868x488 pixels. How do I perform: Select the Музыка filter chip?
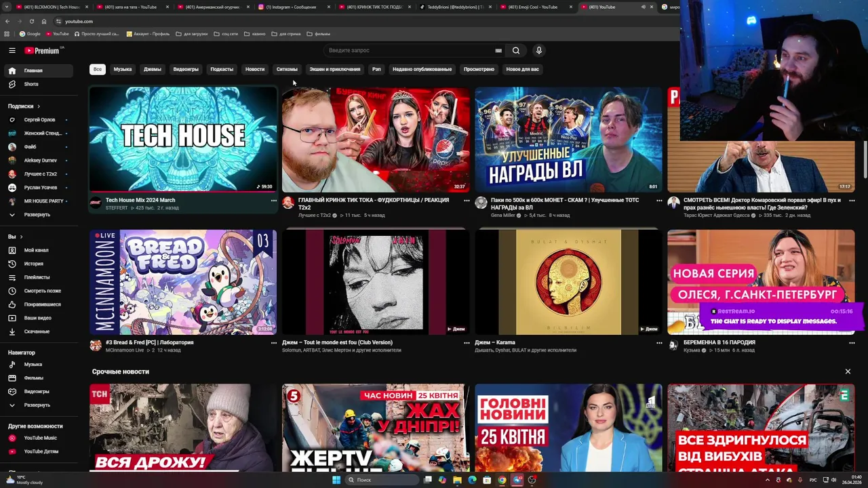[123, 69]
